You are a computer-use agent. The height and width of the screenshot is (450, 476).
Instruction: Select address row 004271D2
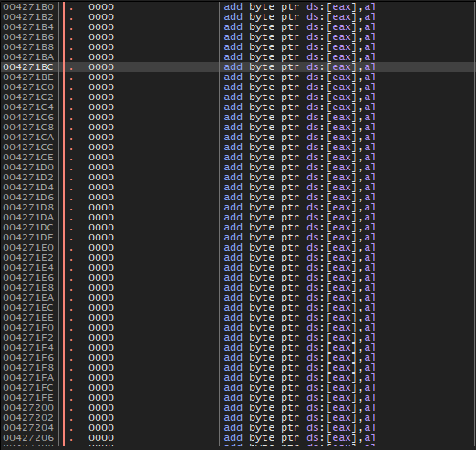(28, 178)
